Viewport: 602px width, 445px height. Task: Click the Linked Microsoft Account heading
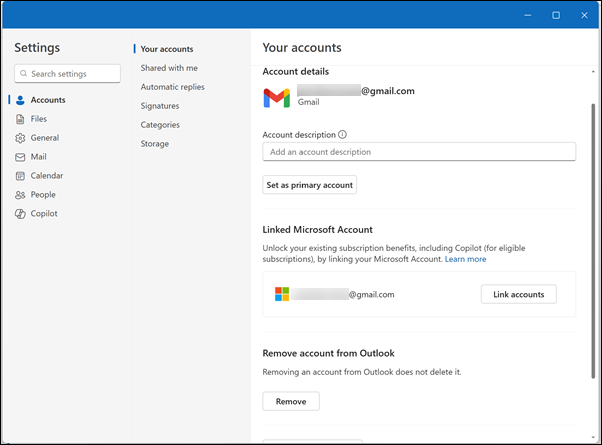[318, 230]
